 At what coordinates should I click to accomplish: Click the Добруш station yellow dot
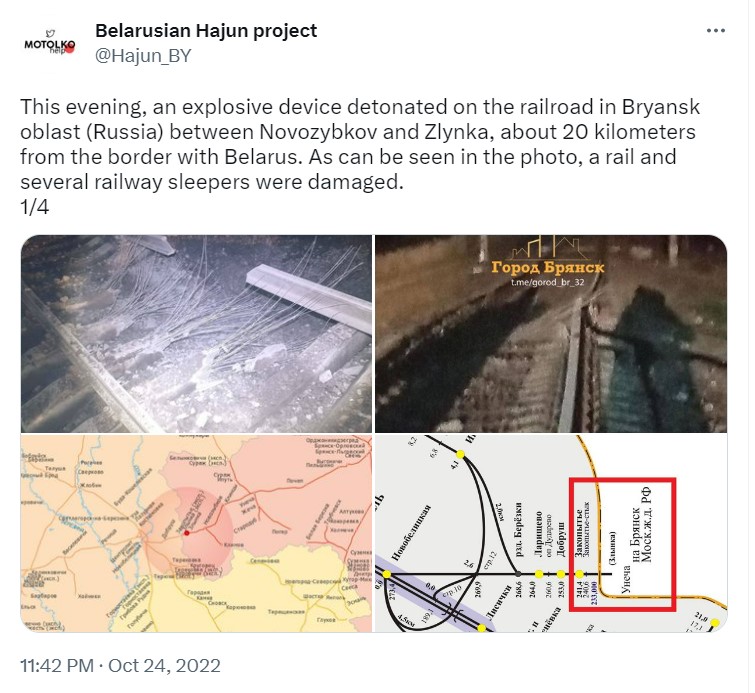tap(560, 574)
